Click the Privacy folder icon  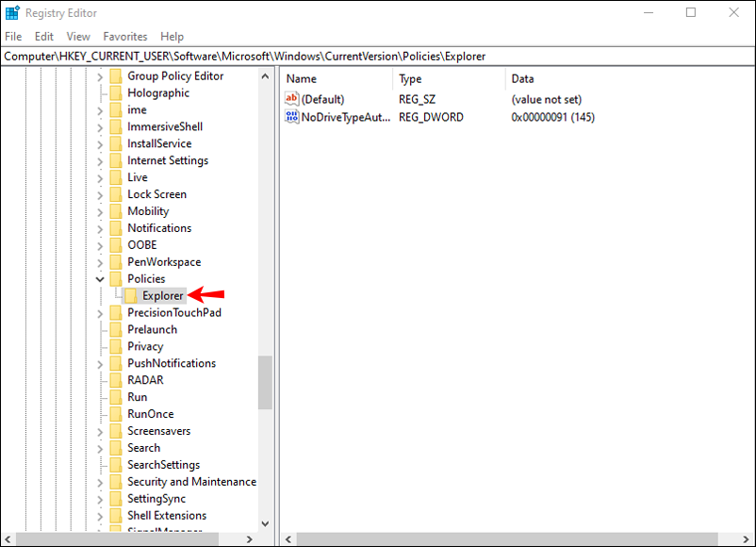pos(116,346)
